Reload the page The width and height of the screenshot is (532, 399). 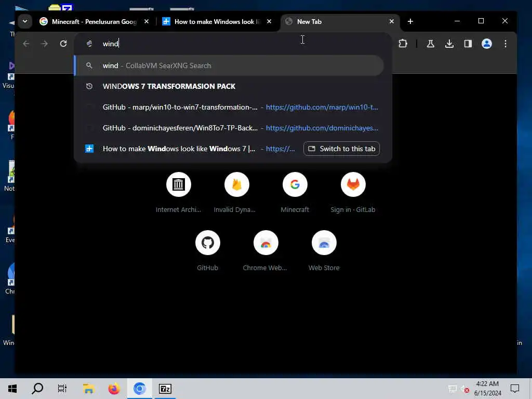pyautogui.click(x=63, y=44)
